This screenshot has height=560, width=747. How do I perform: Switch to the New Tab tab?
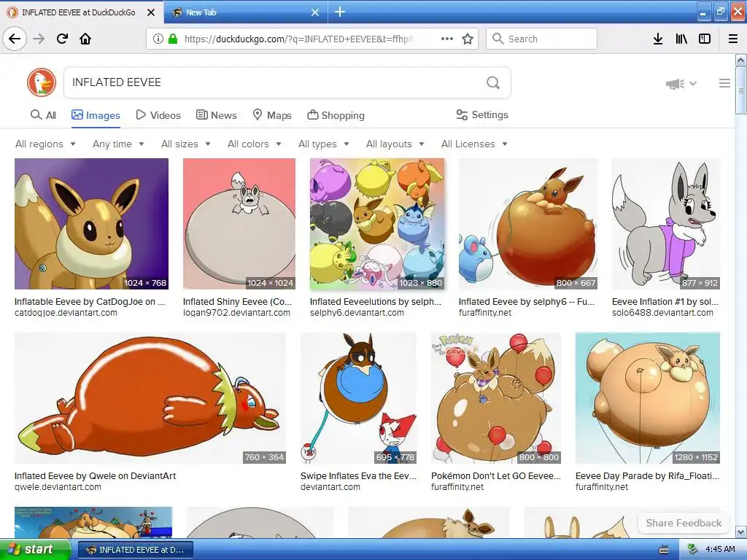tap(245, 12)
